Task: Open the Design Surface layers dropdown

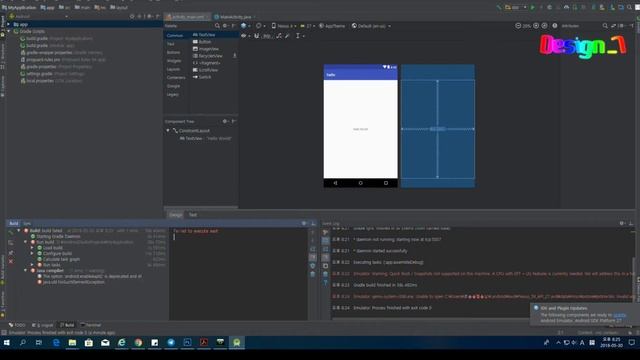Action: pyautogui.click(x=245, y=26)
